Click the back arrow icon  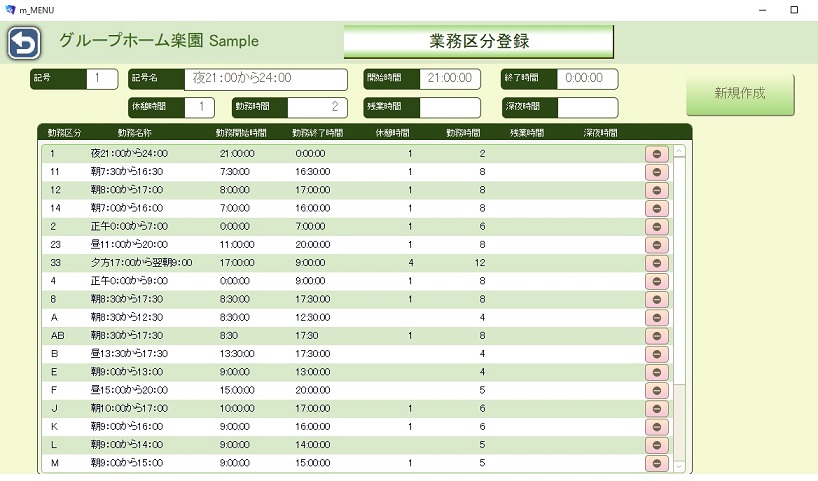[x=24, y=43]
